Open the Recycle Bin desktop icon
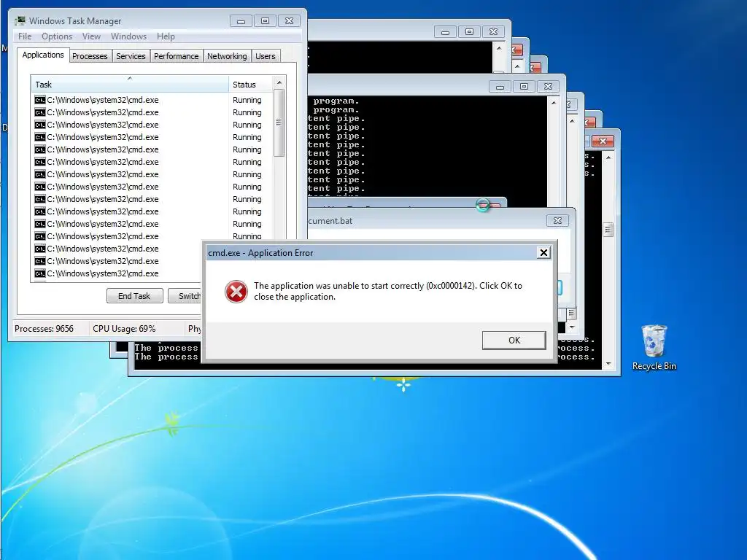The width and height of the screenshot is (747, 560). click(654, 346)
